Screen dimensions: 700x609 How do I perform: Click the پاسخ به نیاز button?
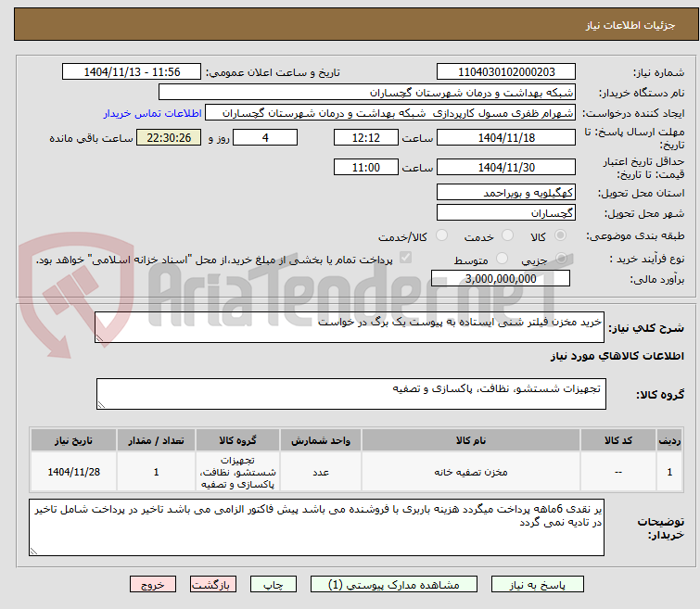537,585
